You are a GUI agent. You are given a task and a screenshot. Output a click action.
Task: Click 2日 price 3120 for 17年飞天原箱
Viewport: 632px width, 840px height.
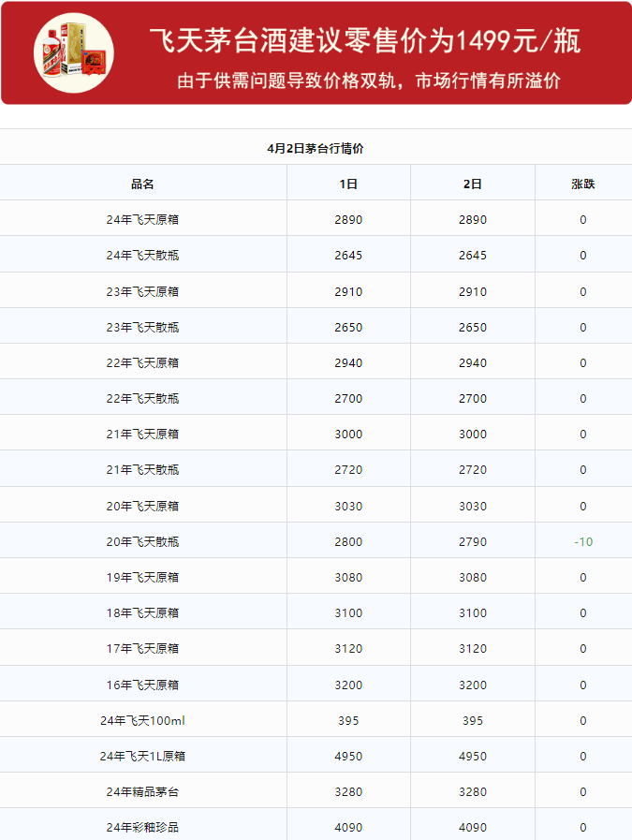pyautogui.click(x=473, y=648)
